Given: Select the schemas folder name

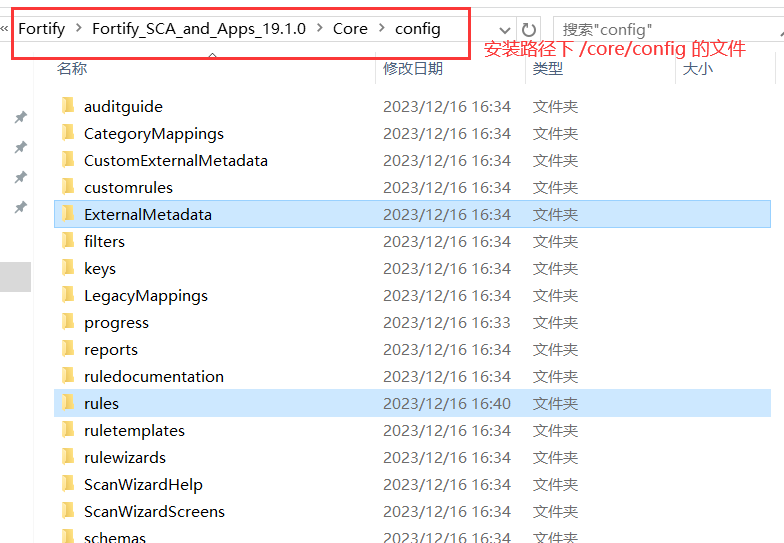Looking at the screenshot, I should pyautogui.click(x=115, y=538).
